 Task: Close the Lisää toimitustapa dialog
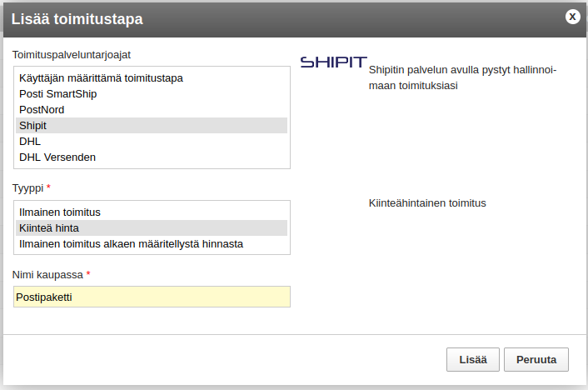click(x=572, y=17)
